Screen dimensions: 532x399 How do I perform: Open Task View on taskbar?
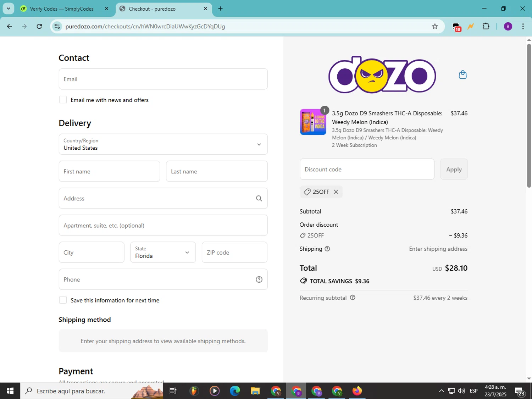(173, 391)
